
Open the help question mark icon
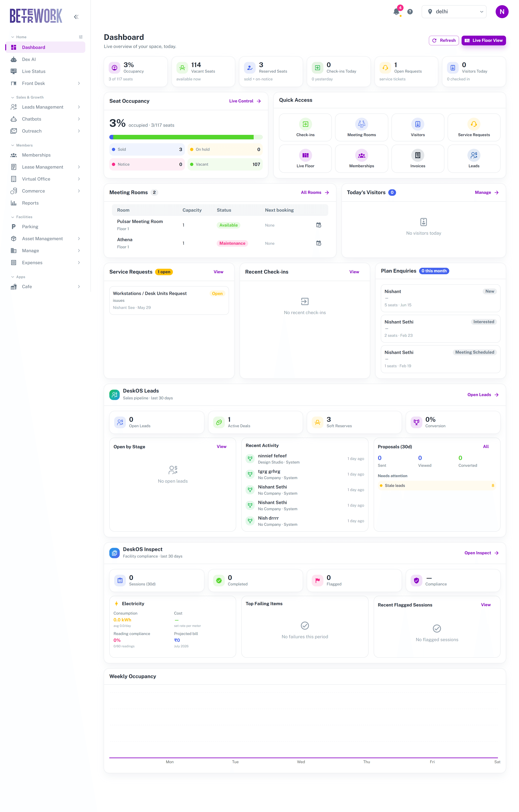410,12
